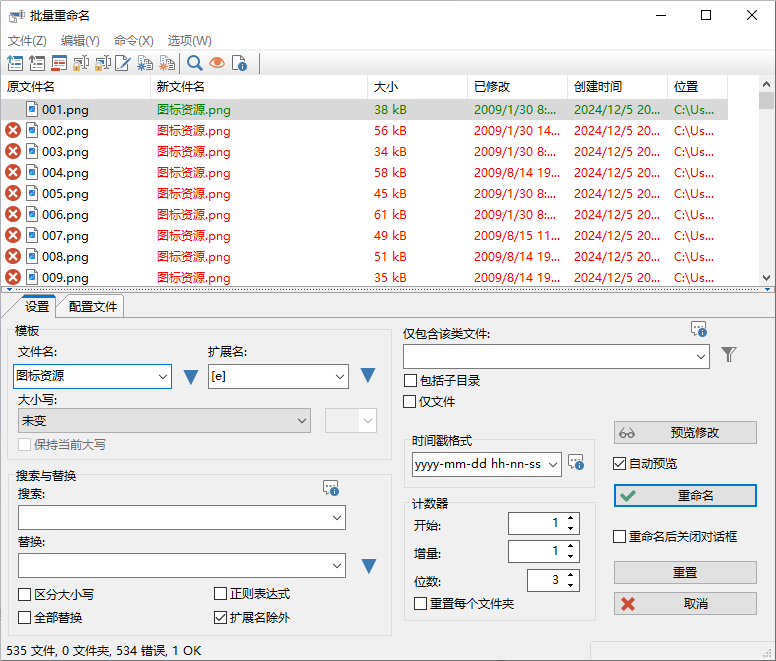This screenshot has height=661, width=776.
Task: Click the 重命名 button
Action: click(685, 495)
